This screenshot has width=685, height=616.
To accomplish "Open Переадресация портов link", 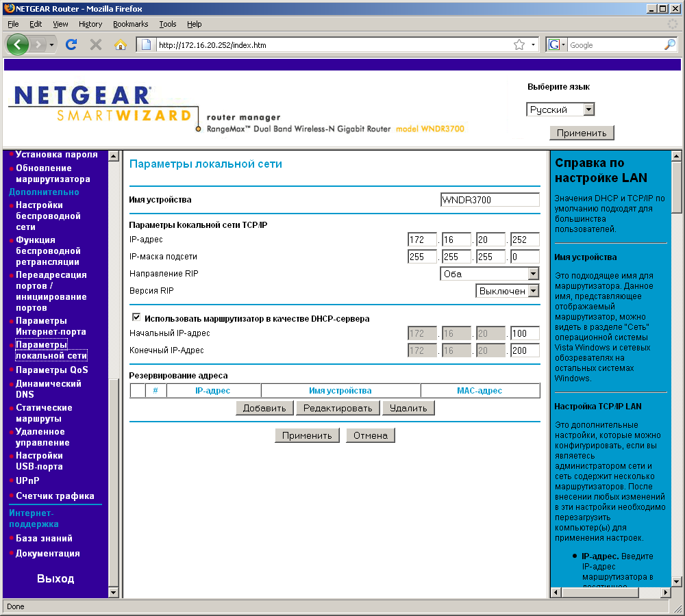I will pos(51,291).
